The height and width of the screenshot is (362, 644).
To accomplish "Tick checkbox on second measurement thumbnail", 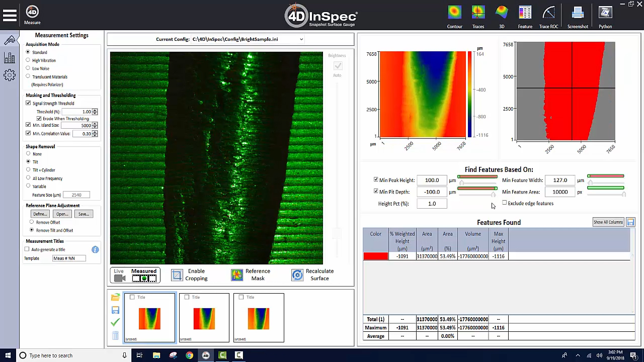I will click(x=187, y=297).
